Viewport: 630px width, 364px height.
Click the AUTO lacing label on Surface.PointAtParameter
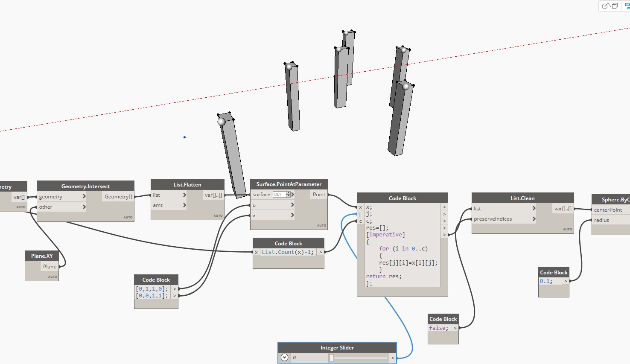[x=321, y=225]
